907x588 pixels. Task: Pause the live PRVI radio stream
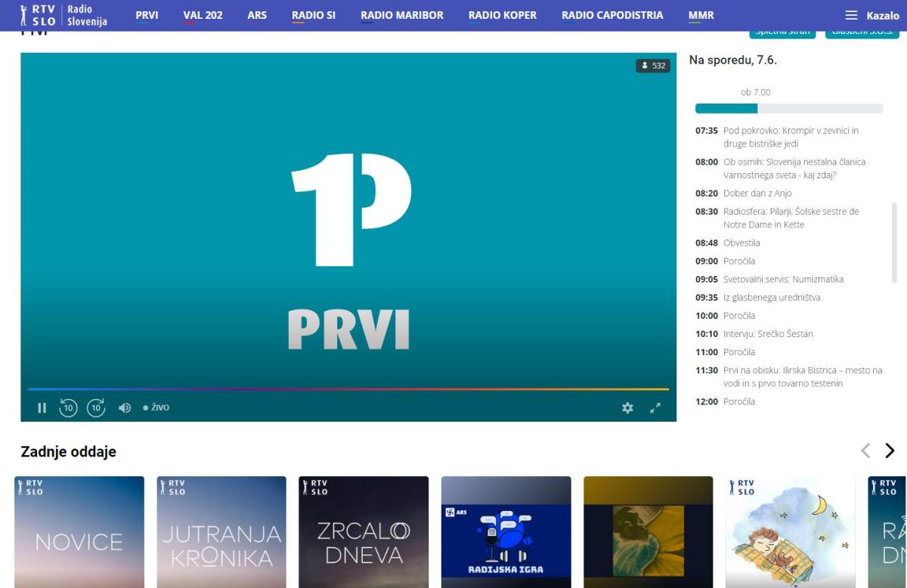click(42, 408)
